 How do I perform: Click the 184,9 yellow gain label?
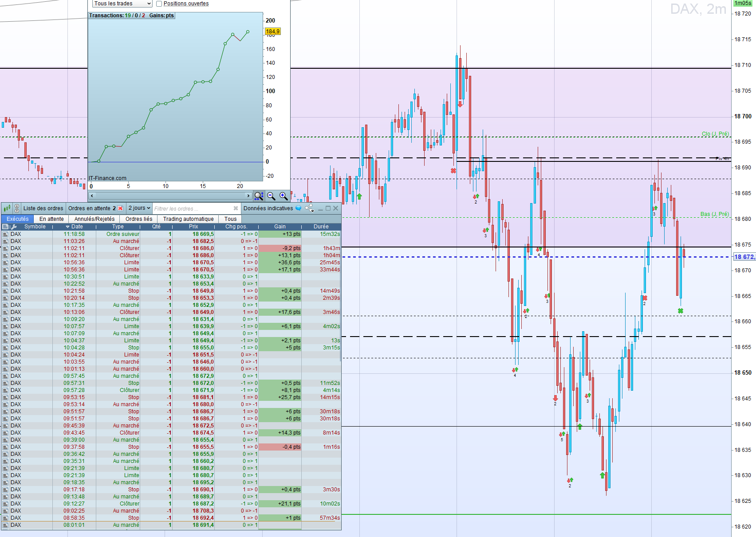pos(273,31)
